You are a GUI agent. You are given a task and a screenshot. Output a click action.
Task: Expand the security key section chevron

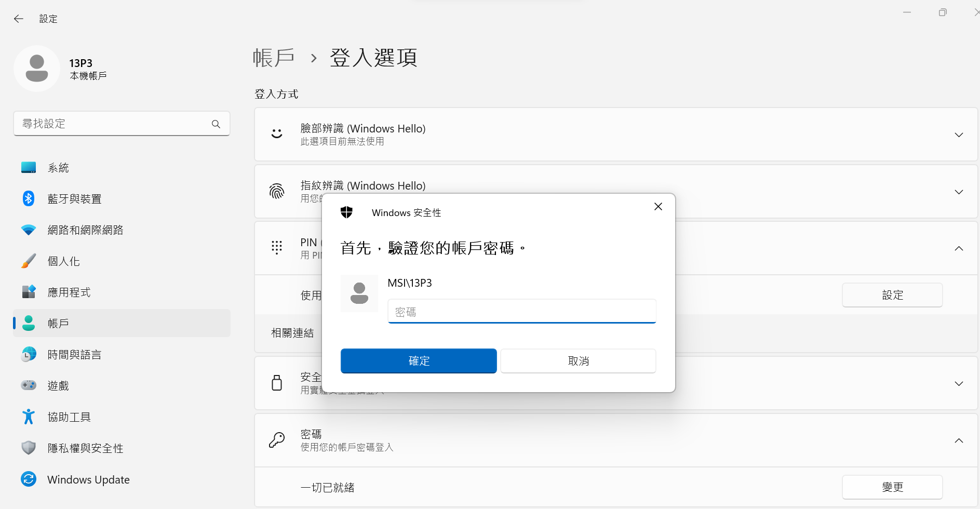959,384
